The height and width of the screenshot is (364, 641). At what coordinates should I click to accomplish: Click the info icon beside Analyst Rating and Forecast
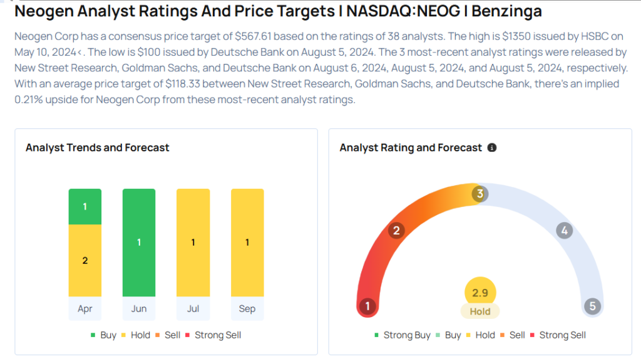[x=492, y=148]
